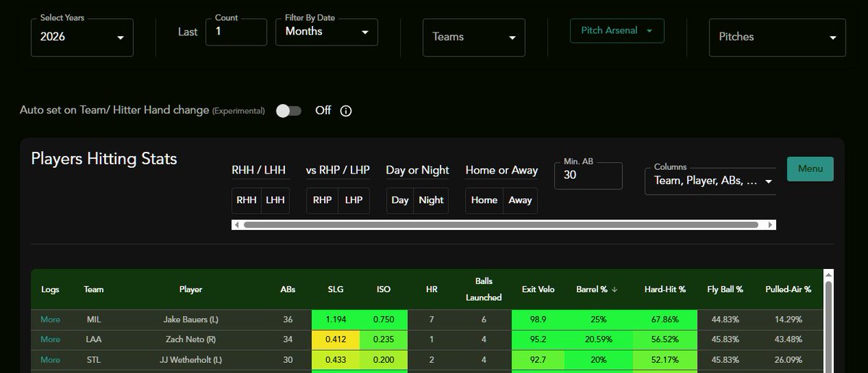The image size is (868, 373).
Task: Click the scrollbar left arrow
Action: (x=237, y=225)
